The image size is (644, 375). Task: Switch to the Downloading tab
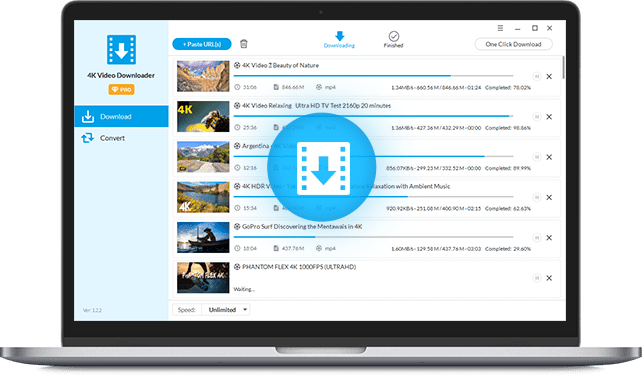(339, 39)
